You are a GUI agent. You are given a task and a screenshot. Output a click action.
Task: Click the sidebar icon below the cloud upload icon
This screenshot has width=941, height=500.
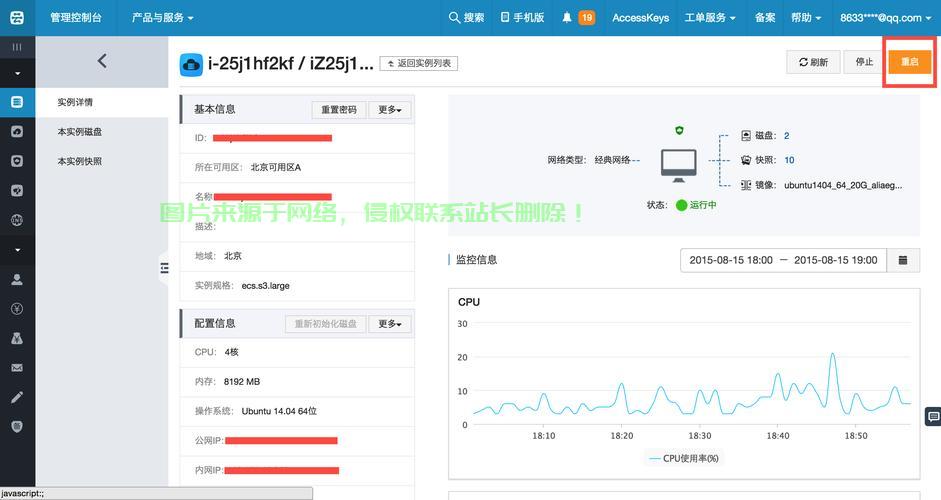point(17,161)
